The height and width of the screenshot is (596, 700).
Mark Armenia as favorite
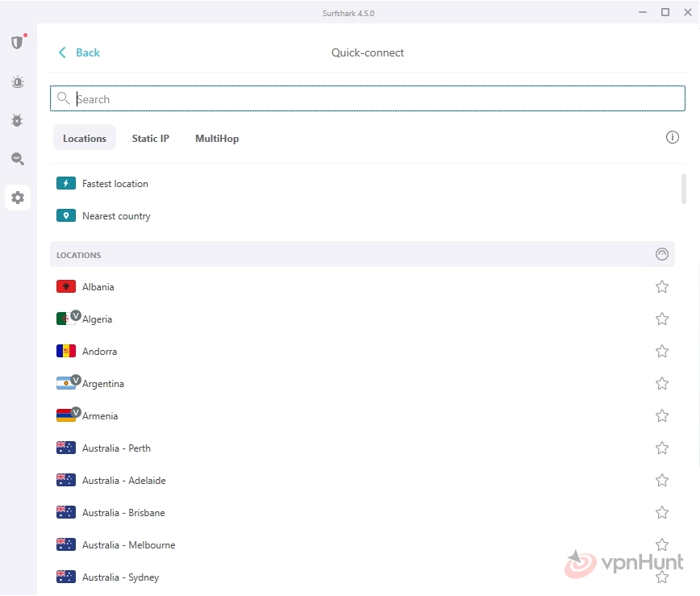tap(661, 415)
